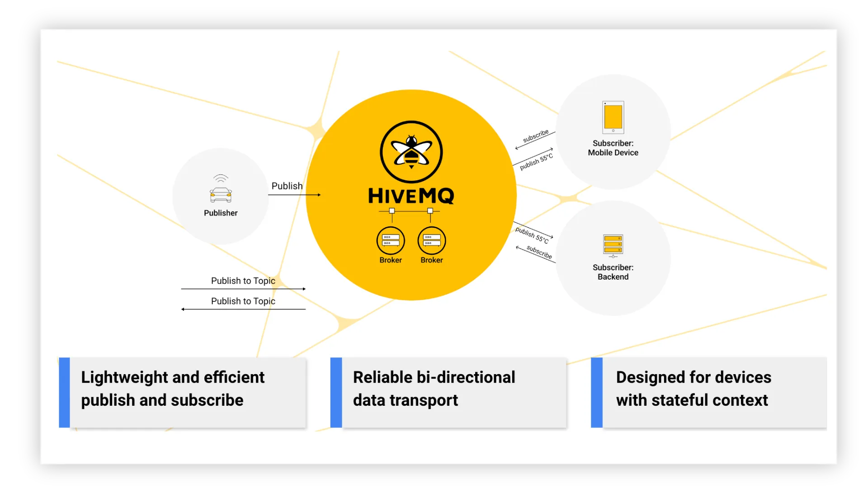Click 'Reliable bi-directional data transport' card
The image size is (868, 488).
coord(448,392)
